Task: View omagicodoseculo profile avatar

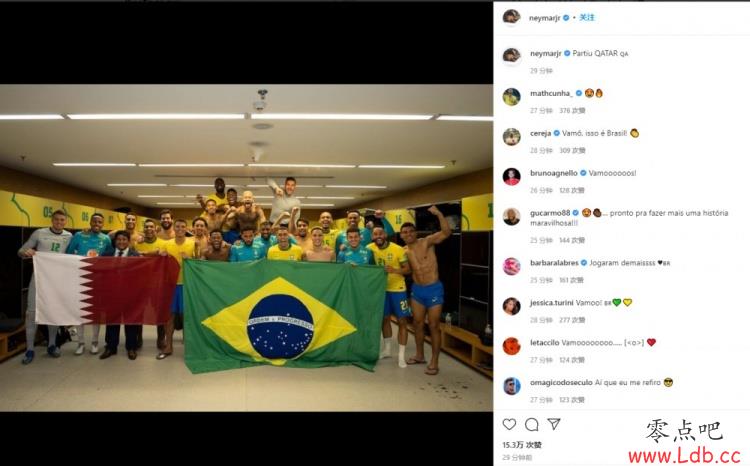Action: point(511,386)
